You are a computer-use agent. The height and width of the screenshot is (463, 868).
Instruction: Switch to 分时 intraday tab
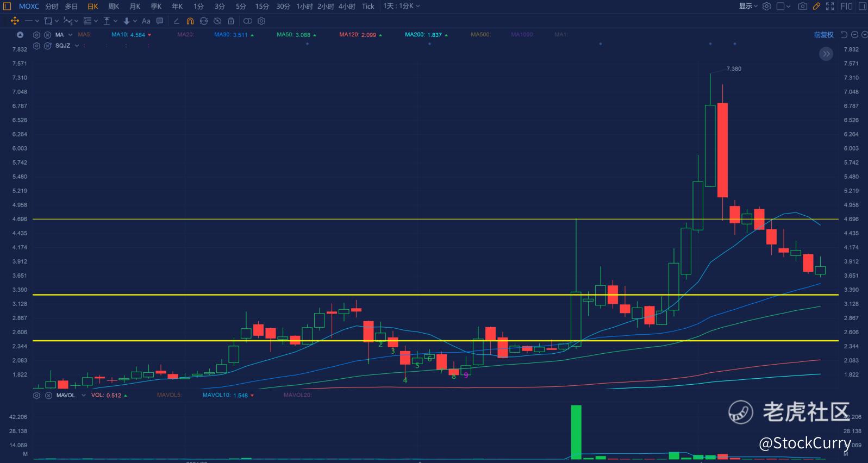52,7
